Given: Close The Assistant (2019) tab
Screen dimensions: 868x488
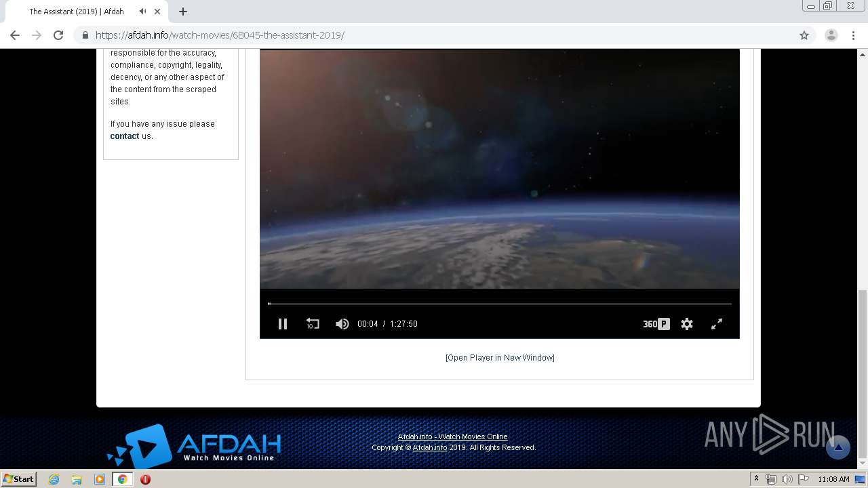Looking at the screenshot, I should pyautogui.click(x=157, y=12).
